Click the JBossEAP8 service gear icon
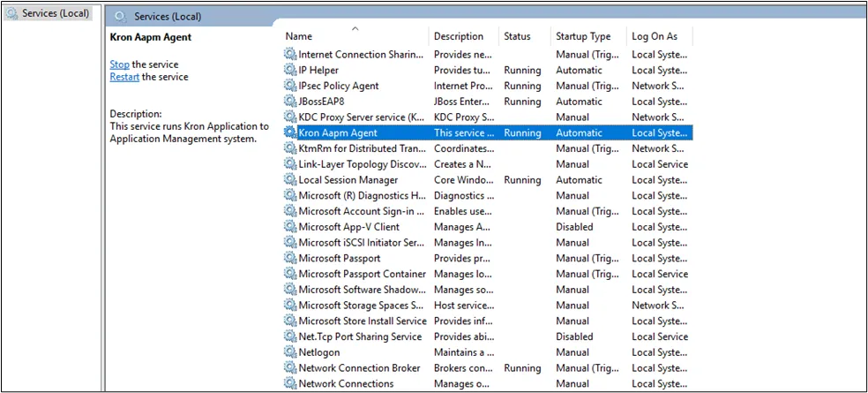This screenshot has height=393, width=868. [x=290, y=102]
